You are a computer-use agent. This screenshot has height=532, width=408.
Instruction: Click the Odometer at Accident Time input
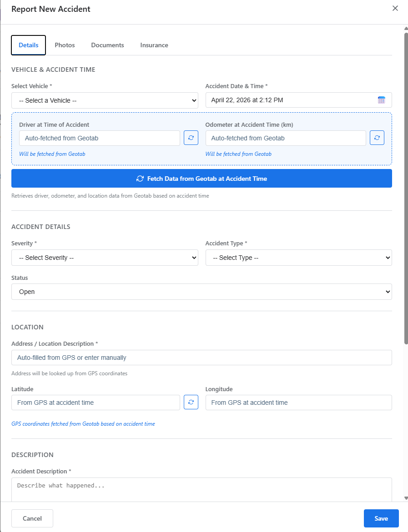click(x=286, y=138)
